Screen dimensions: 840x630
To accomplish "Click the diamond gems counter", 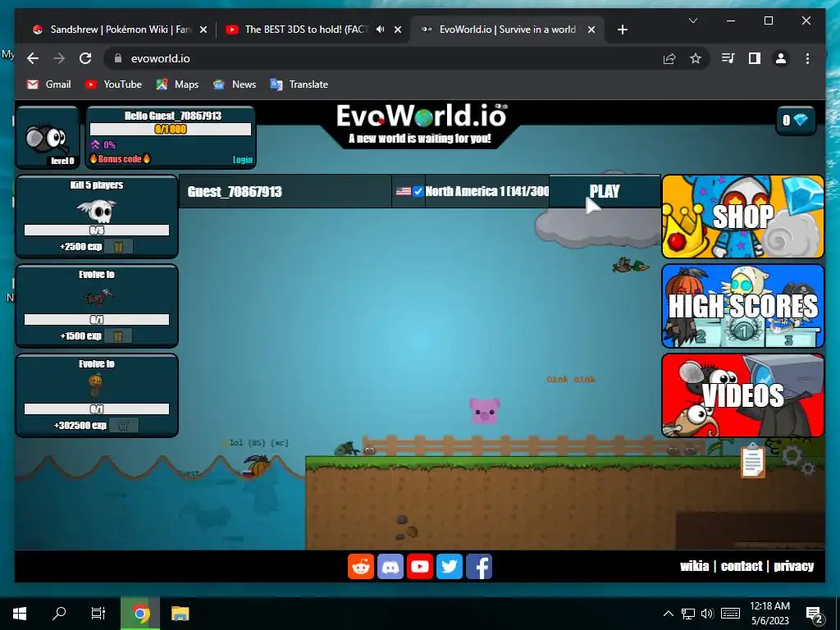I will (796, 120).
